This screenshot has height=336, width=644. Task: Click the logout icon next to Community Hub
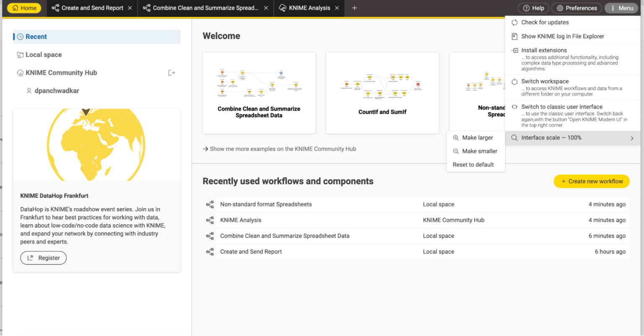[x=171, y=73]
